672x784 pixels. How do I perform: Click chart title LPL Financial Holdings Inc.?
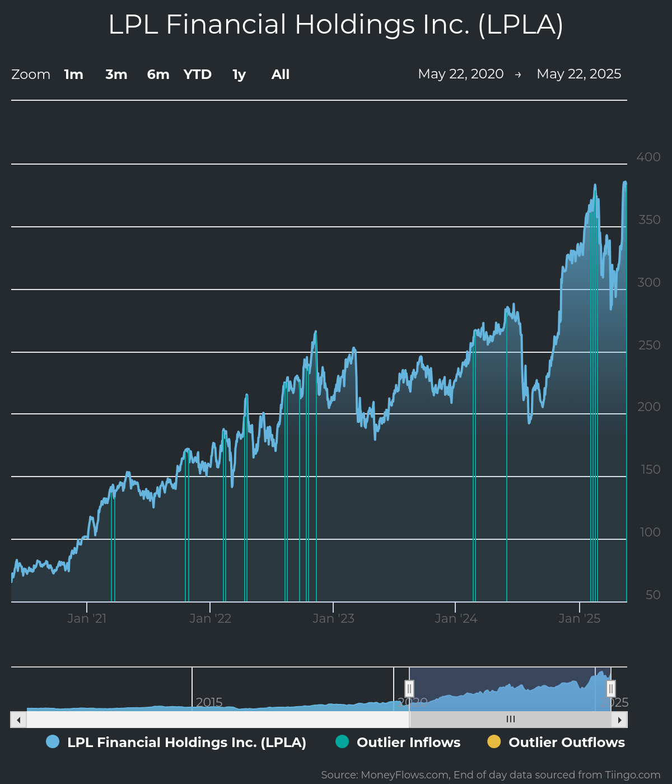336,25
